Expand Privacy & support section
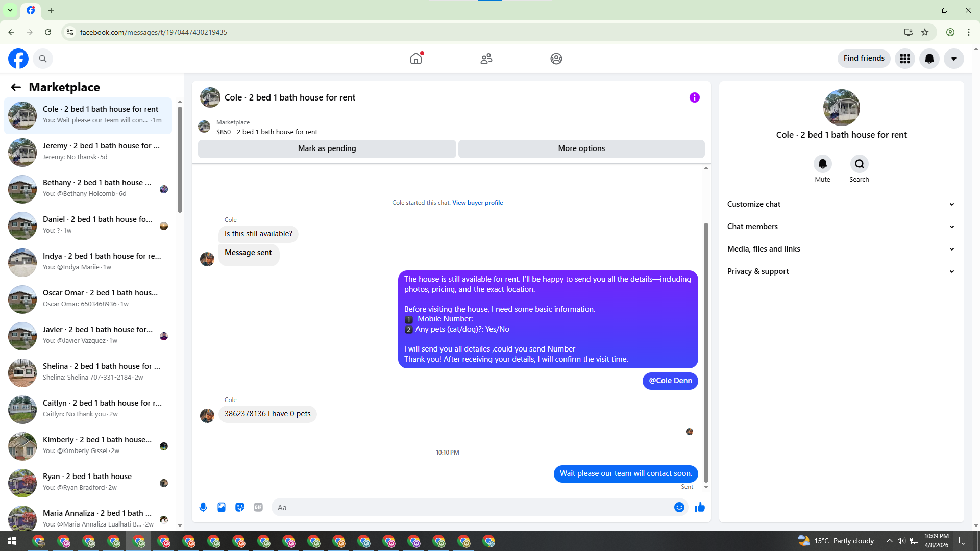 (x=841, y=271)
